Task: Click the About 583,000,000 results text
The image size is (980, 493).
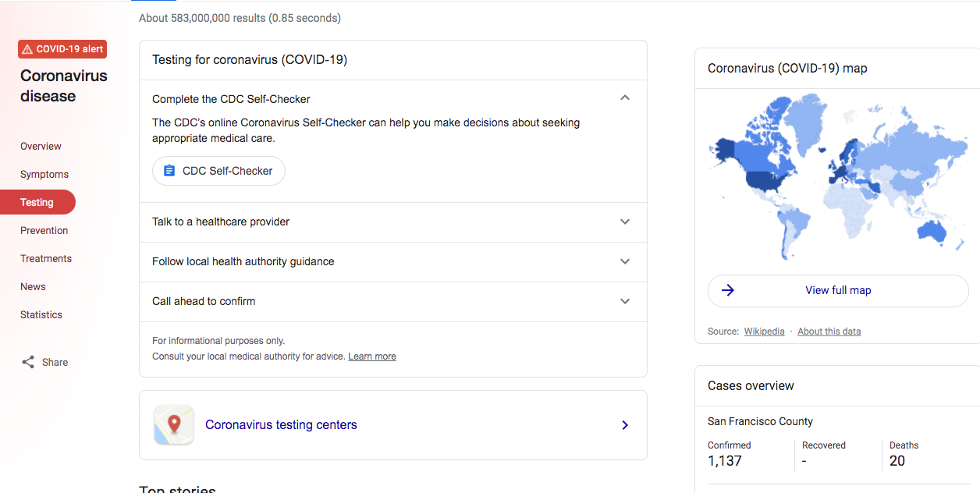Action: tap(240, 18)
